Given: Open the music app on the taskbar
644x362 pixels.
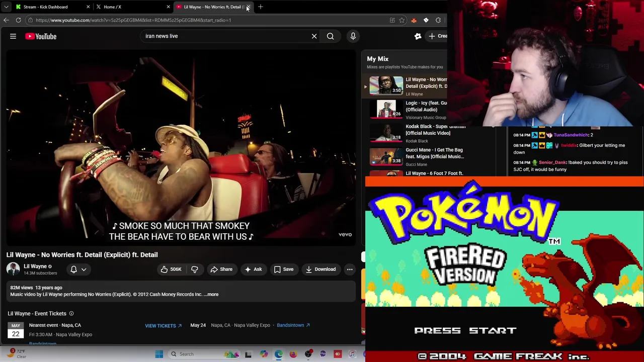Looking at the screenshot, I should (353, 354).
